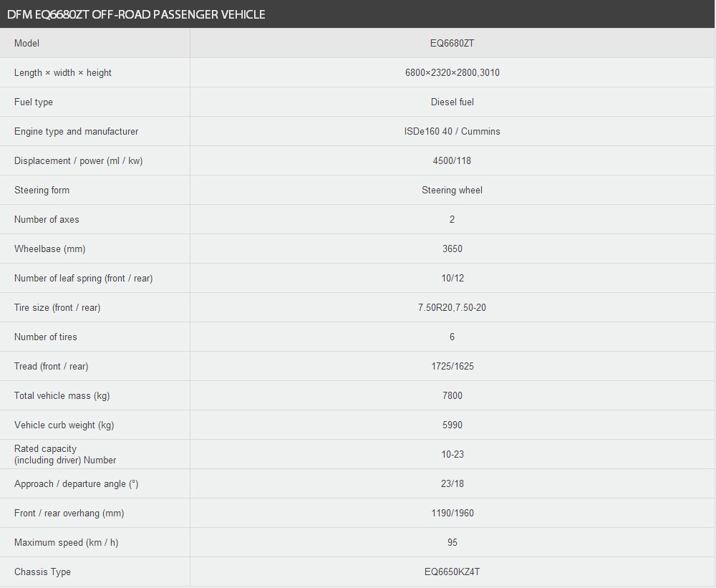Click the Length × width × height label
Image resolution: width=716 pixels, height=588 pixels.
click(x=62, y=72)
